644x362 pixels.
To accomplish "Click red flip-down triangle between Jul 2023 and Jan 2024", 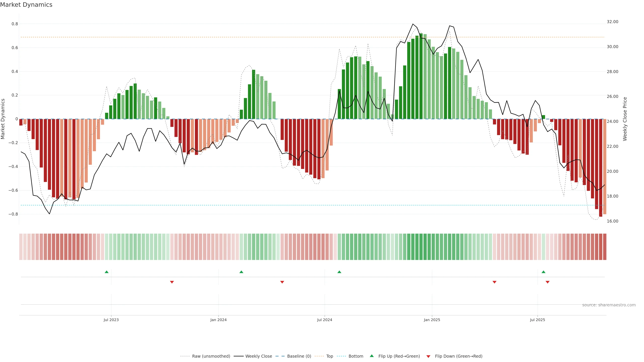I will (172, 282).
